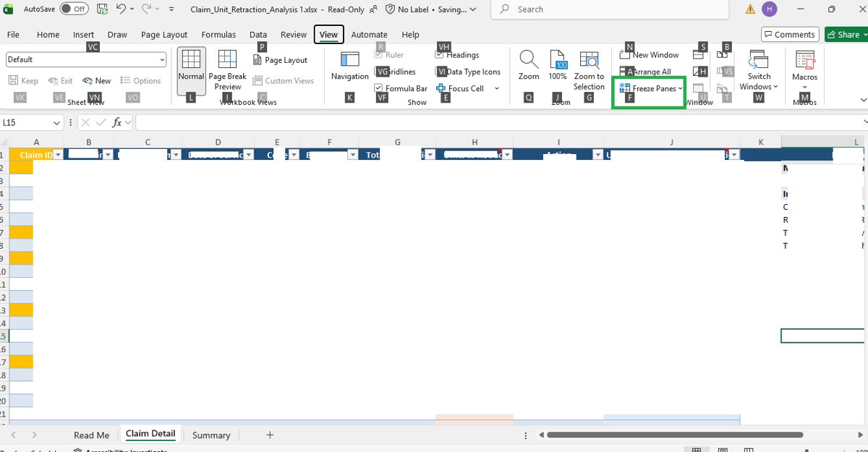Switch to Page Break Preview
Screen dimensions: 868x452
pos(227,71)
